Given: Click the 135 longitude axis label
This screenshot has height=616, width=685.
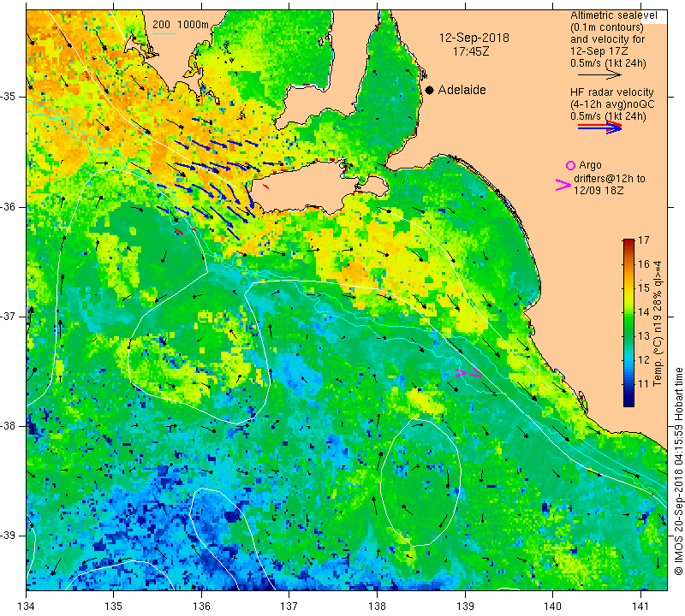Looking at the screenshot, I should (x=114, y=607).
